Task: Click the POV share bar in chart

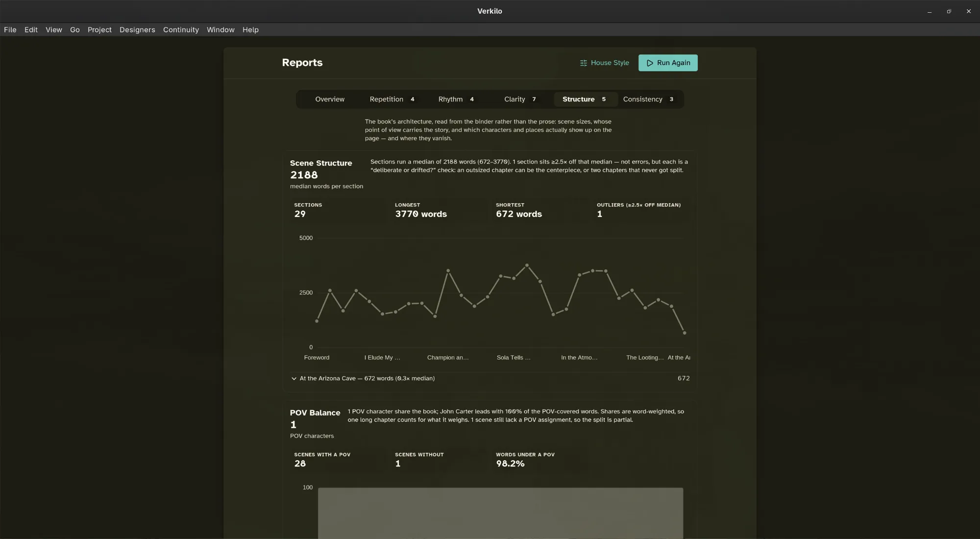Action: click(x=500, y=513)
